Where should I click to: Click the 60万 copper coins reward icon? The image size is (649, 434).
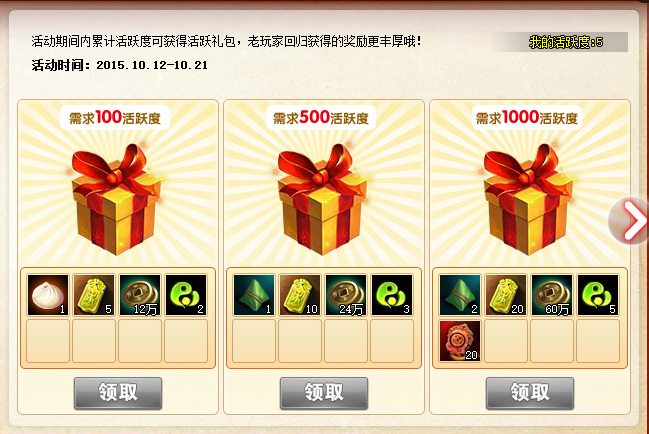point(552,295)
